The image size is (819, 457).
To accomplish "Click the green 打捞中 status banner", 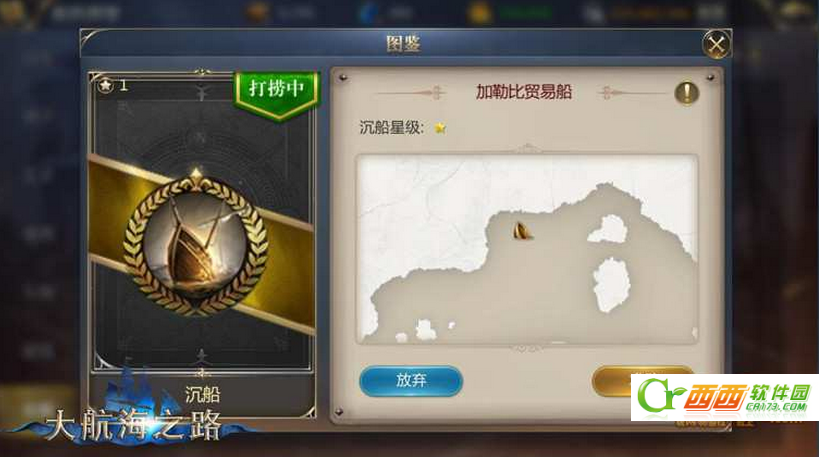I will (276, 92).
